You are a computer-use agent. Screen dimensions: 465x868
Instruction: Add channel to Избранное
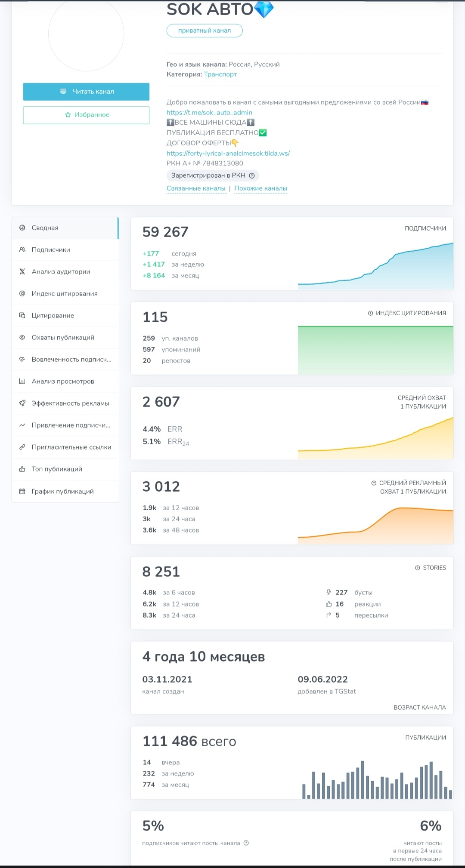[x=86, y=115]
